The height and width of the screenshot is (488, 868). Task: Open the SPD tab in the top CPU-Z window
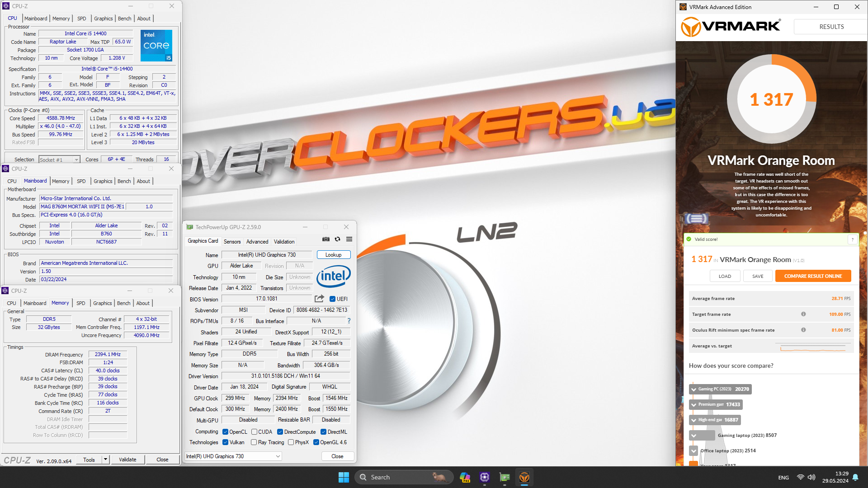[x=81, y=19]
